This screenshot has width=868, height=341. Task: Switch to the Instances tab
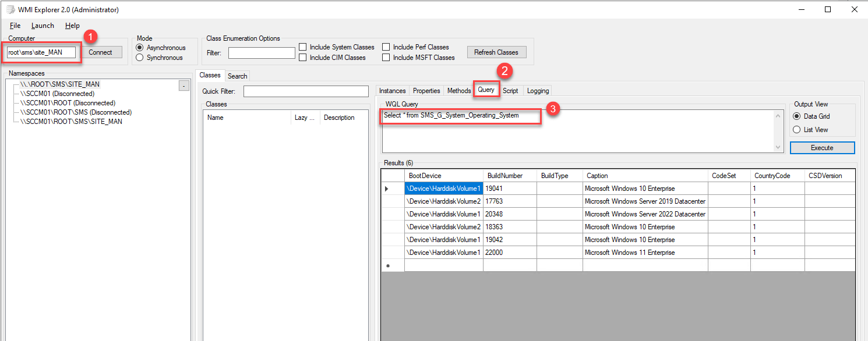(392, 90)
